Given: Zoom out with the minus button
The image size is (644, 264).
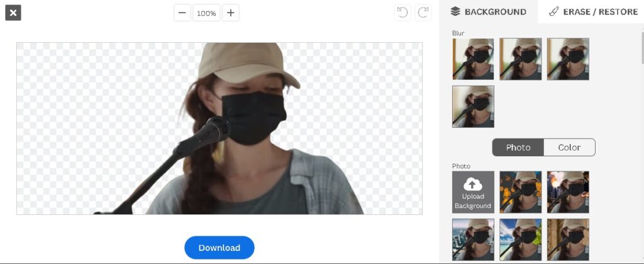Looking at the screenshot, I should point(182,13).
